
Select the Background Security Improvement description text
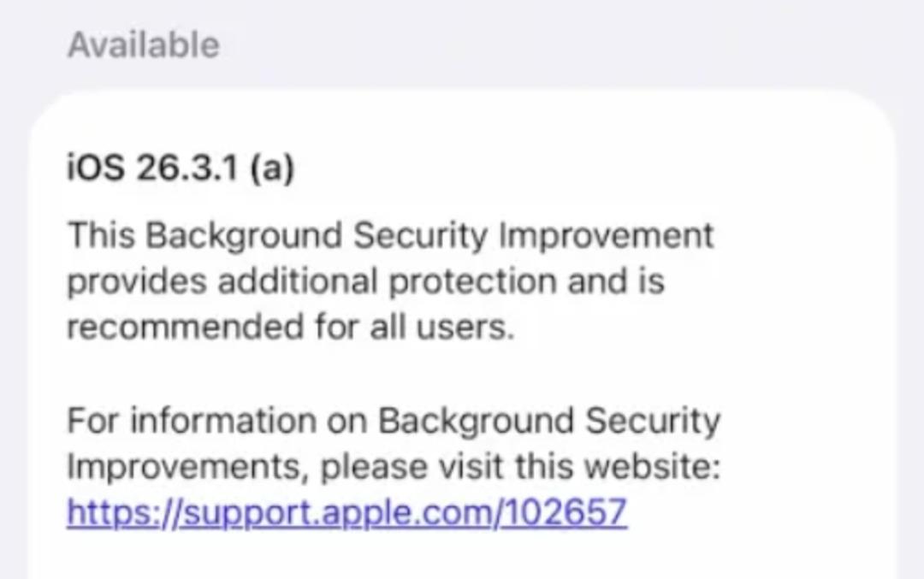[x=389, y=281]
